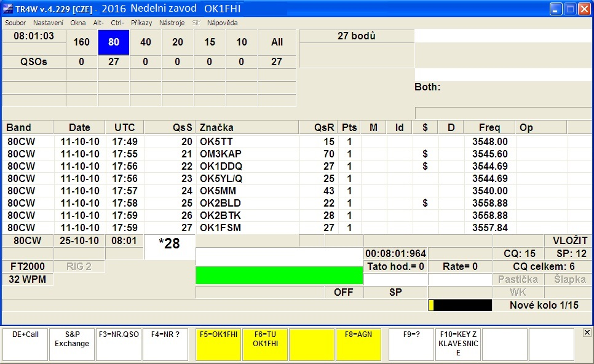
Task: Click the QsR column header
Action: (x=318, y=128)
